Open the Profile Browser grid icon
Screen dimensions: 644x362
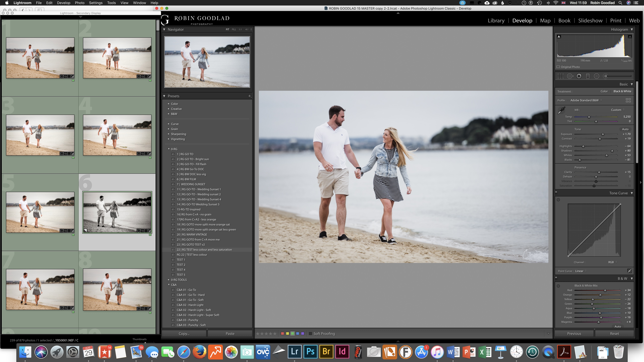pos(628,100)
